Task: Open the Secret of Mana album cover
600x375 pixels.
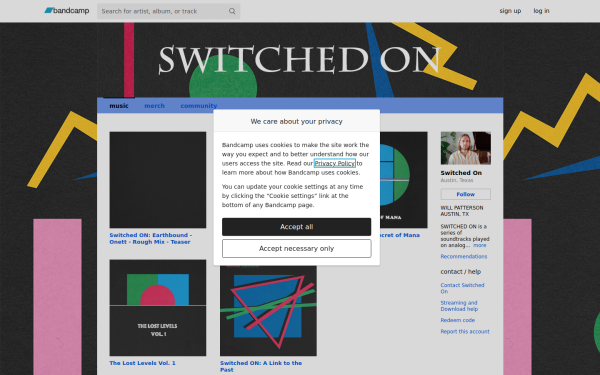Action: click(x=404, y=180)
